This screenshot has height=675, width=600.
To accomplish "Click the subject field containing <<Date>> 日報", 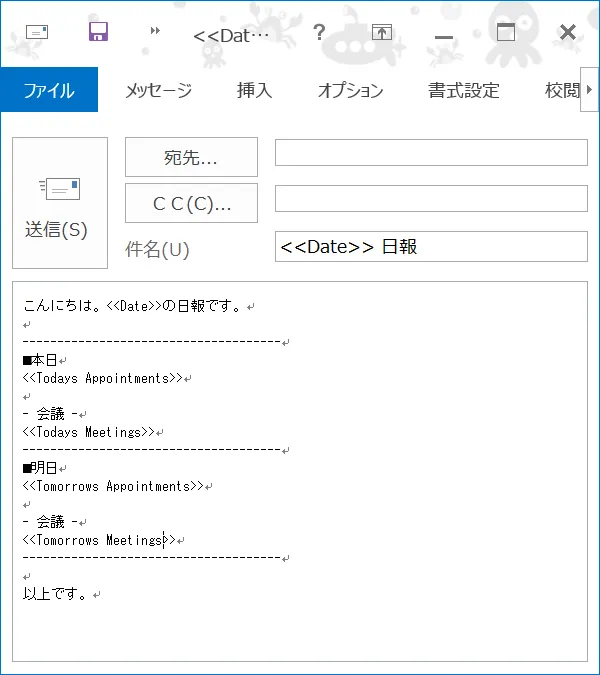I will (x=431, y=247).
